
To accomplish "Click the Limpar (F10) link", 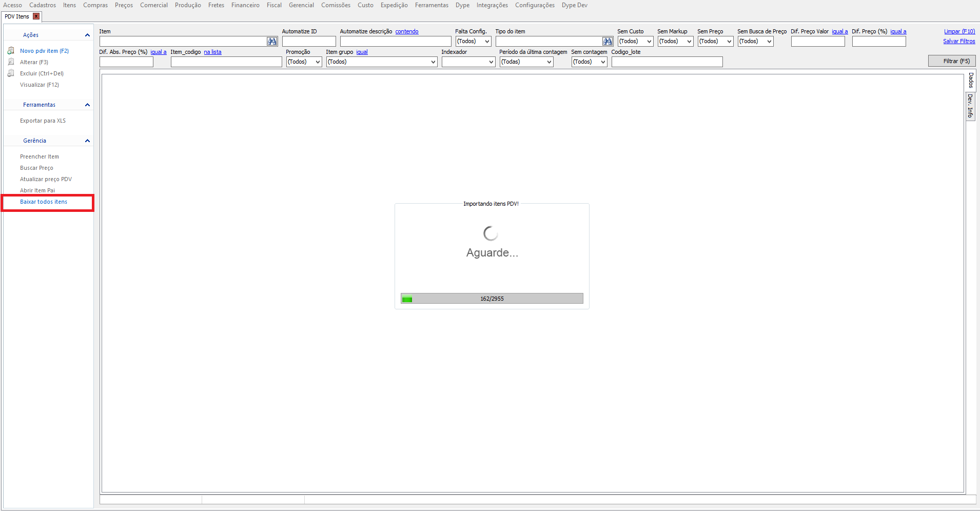I will (x=959, y=31).
